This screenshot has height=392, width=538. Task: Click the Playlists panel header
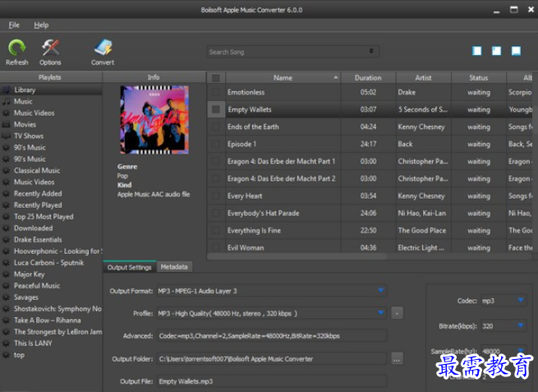pyautogui.click(x=50, y=77)
